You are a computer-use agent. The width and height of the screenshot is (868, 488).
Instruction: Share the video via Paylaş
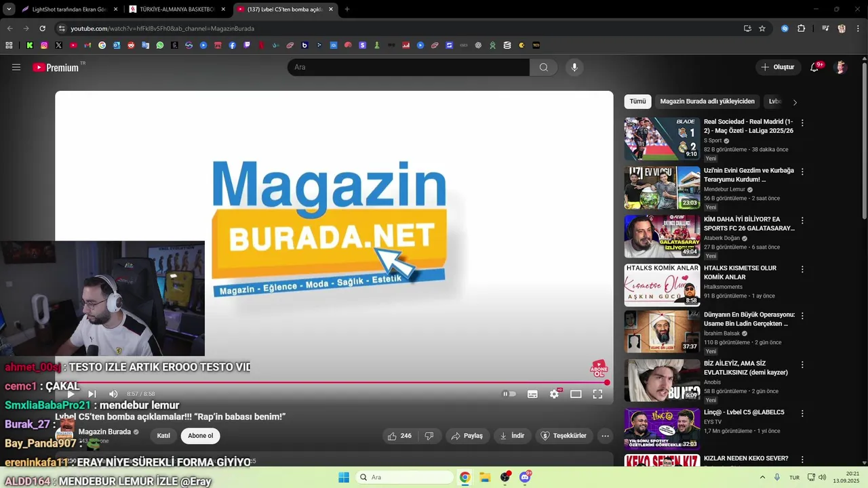pos(467,436)
